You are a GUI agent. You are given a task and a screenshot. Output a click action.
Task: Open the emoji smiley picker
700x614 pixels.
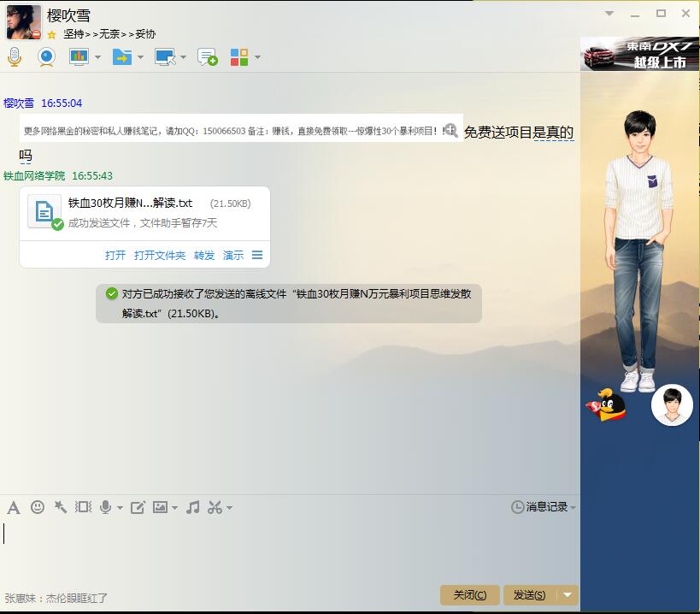38,507
